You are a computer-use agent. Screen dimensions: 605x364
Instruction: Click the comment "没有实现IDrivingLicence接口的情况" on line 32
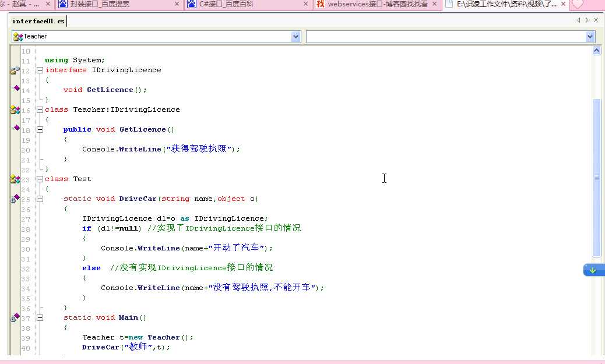[191, 267]
